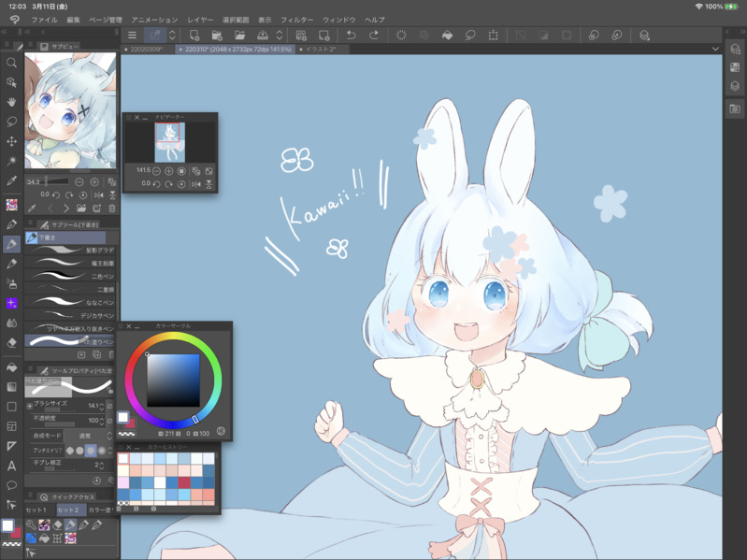Click the Deselect dotted circle icon
747x560 pixels.
click(x=401, y=35)
